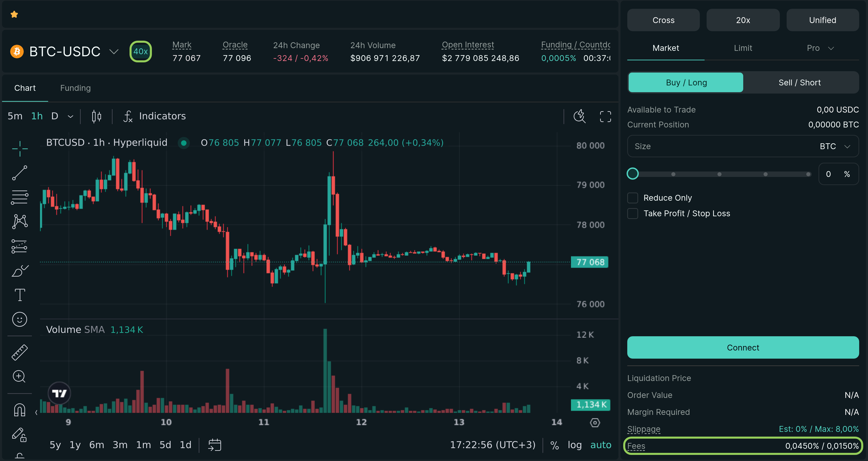Expand the BTC-USDC market selector chevron

[114, 52]
